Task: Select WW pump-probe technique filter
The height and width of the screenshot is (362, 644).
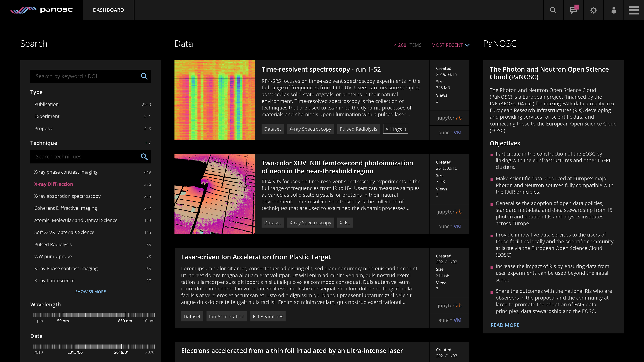Action: click(93, 257)
